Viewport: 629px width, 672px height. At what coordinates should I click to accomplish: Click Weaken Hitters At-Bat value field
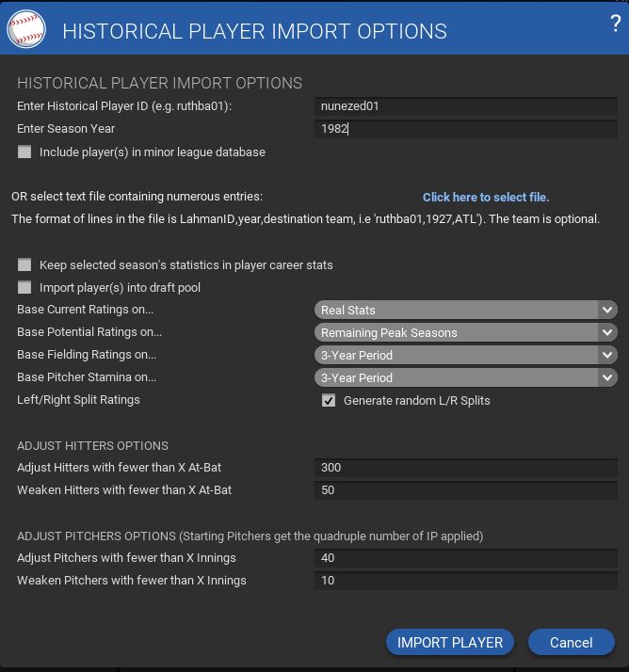pos(465,489)
